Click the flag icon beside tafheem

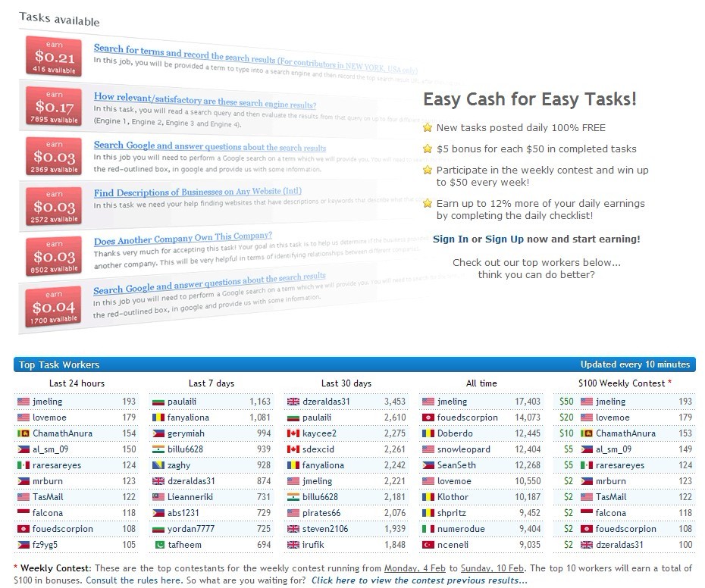coord(158,545)
